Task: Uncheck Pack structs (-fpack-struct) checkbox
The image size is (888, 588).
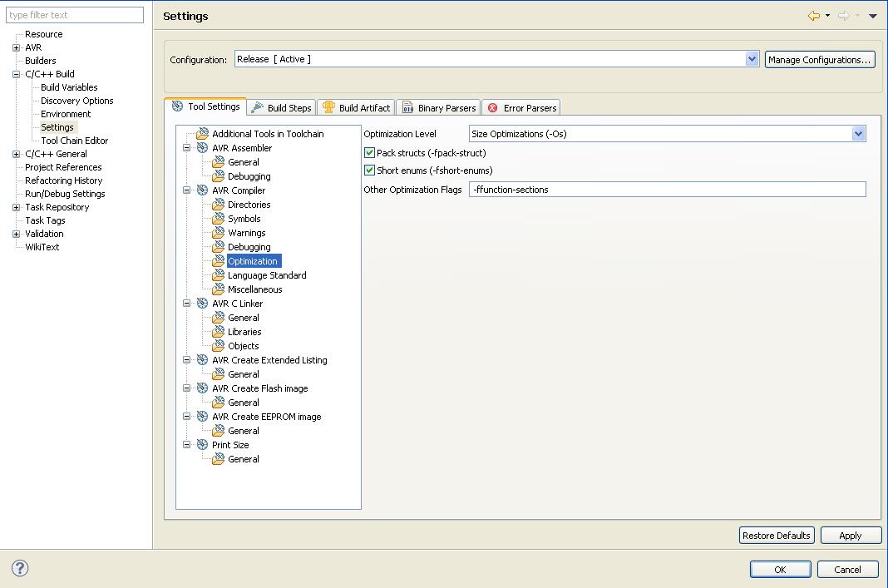Action: pyautogui.click(x=370, y=153)
